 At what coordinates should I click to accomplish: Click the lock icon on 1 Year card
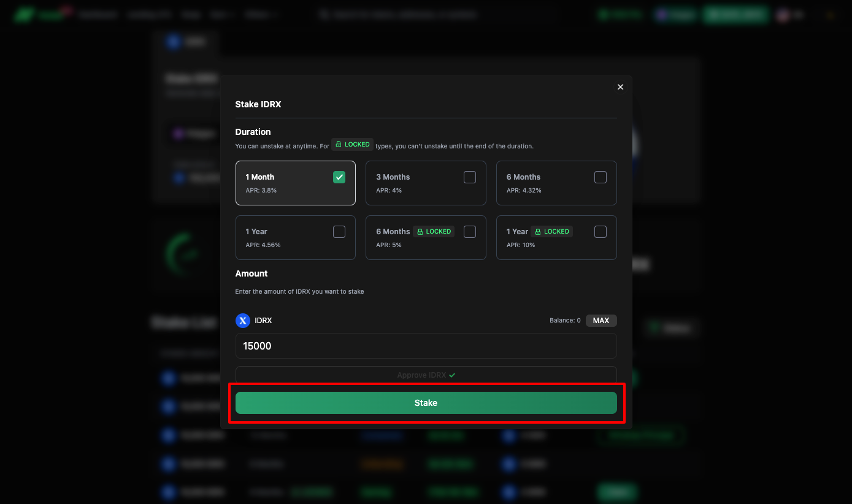click(x=538, y=232)
